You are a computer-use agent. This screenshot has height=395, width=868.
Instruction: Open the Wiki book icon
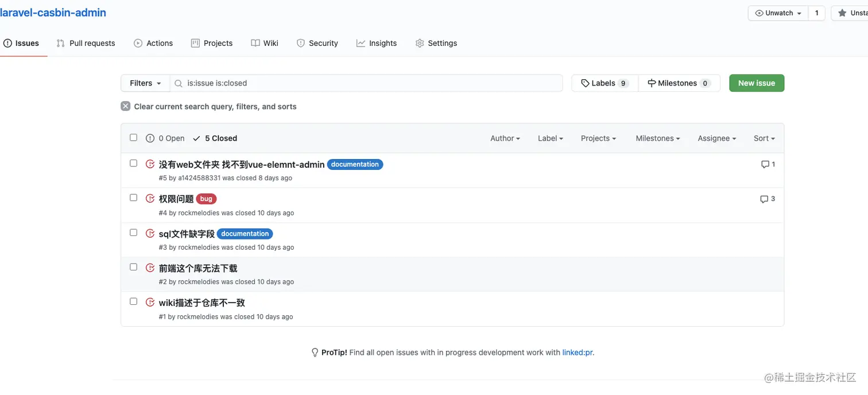click(x=254, y=42)
